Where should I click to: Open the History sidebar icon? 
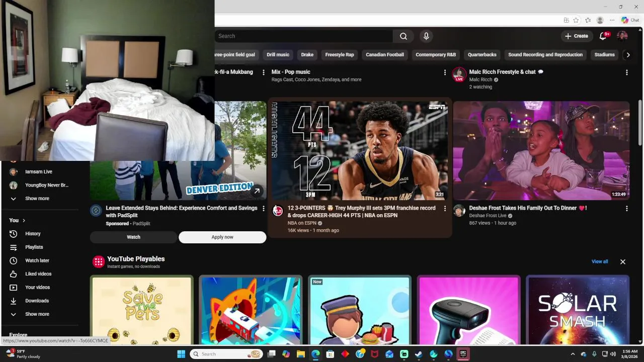point(14,234)
